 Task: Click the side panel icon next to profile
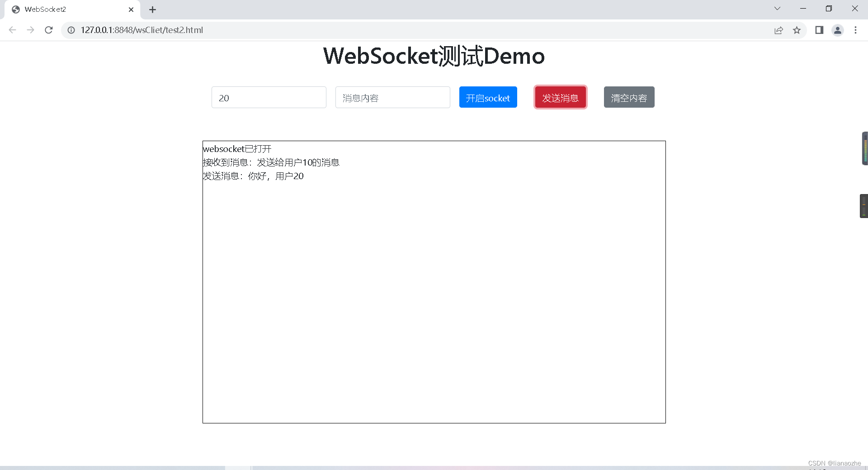820,30
